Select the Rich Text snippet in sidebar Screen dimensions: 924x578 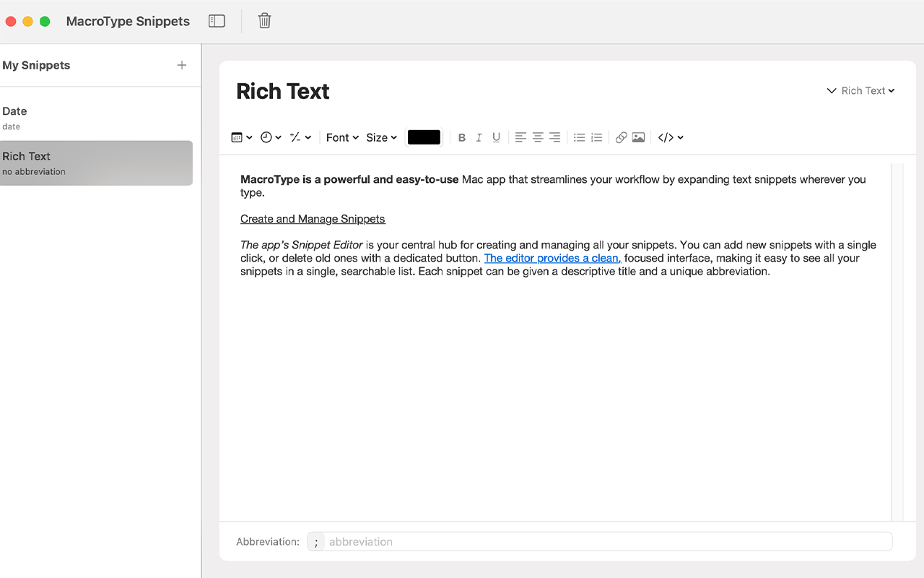click(96, 163)
